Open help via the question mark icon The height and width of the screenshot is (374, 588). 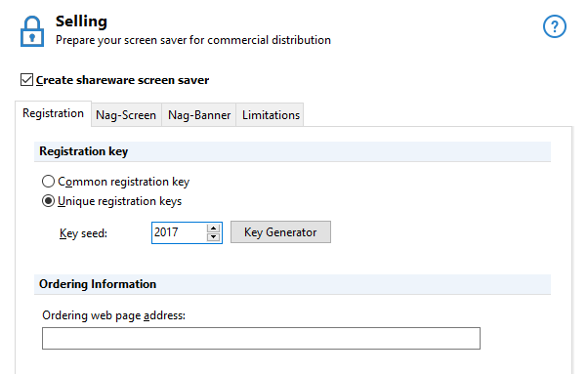point(554,26)
